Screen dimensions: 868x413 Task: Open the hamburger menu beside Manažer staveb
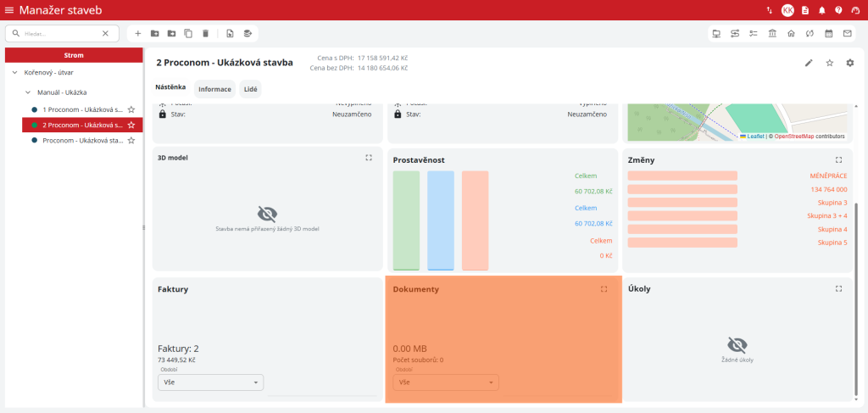[9, 10]
